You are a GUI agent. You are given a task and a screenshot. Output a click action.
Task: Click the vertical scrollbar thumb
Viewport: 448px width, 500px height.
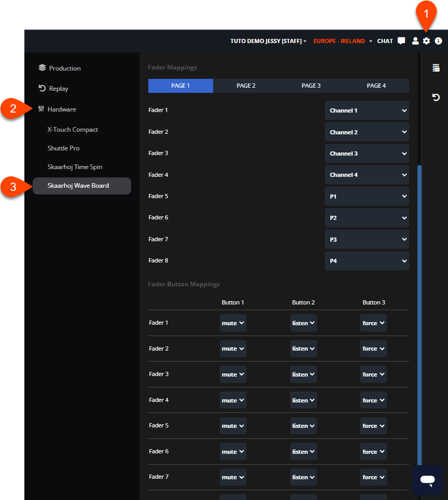point(419,311)
